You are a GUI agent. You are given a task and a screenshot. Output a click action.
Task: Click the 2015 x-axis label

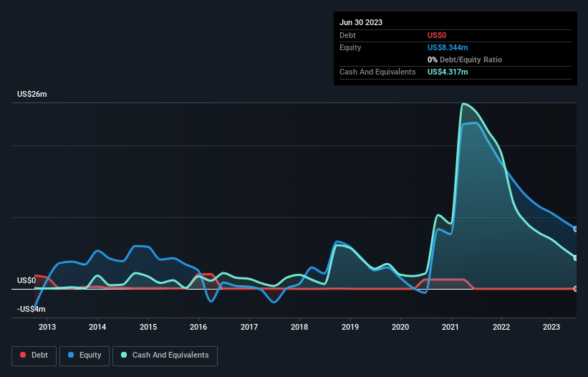[148, 327]
